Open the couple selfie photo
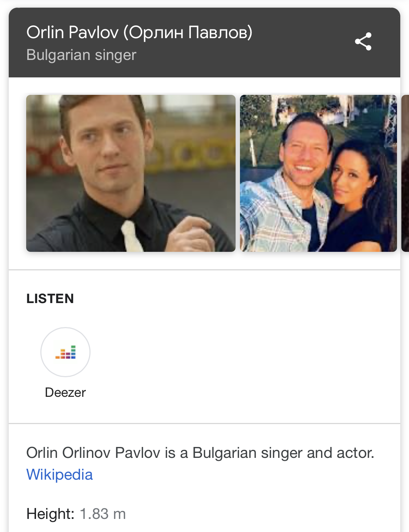 point(318,173)
